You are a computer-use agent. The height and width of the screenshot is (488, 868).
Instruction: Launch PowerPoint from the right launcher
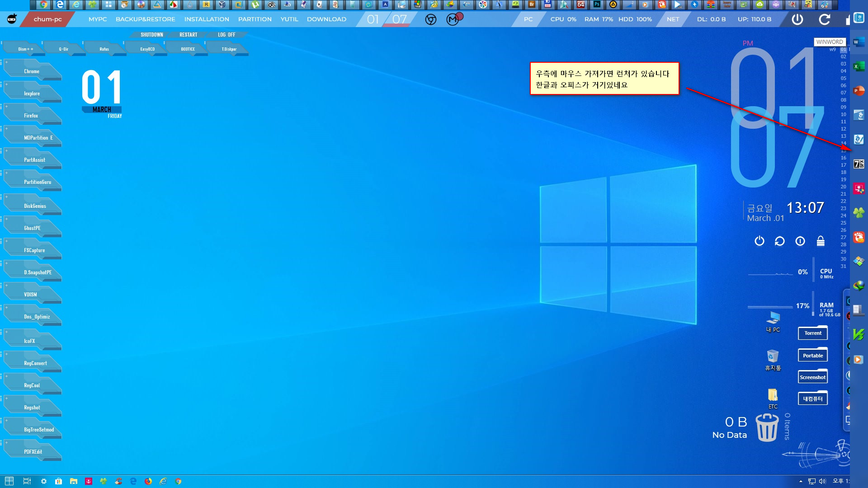(859, 91)
